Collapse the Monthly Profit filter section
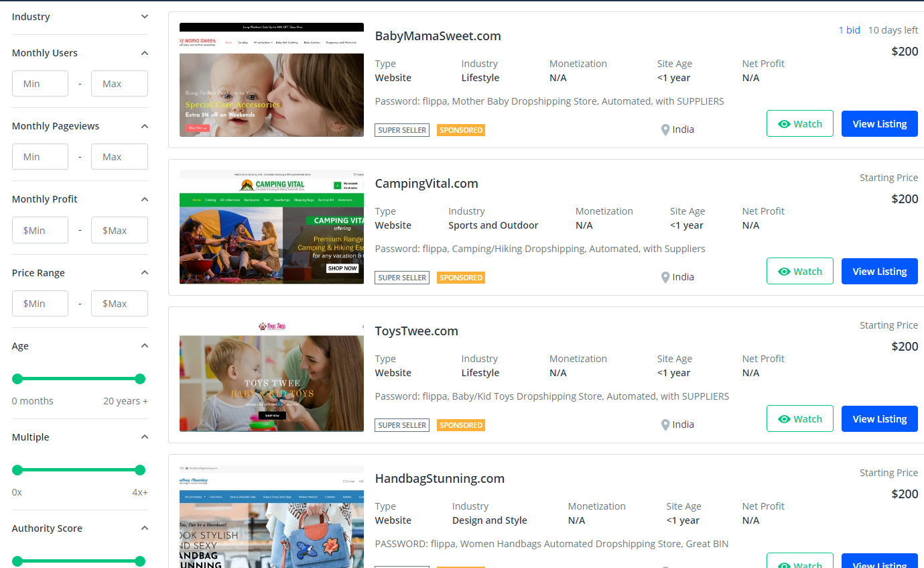The width and height of the screenshot is (924, 568). [x=145, y=199]
